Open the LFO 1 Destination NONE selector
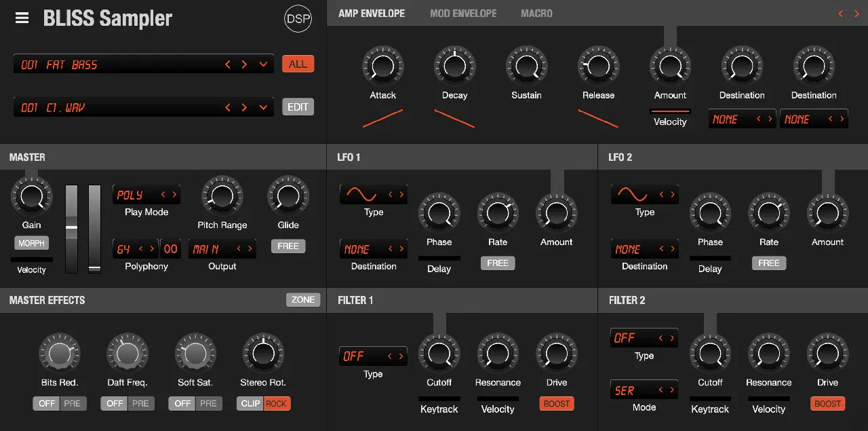This screenshot has height=431, width=868. coord(374,249)
